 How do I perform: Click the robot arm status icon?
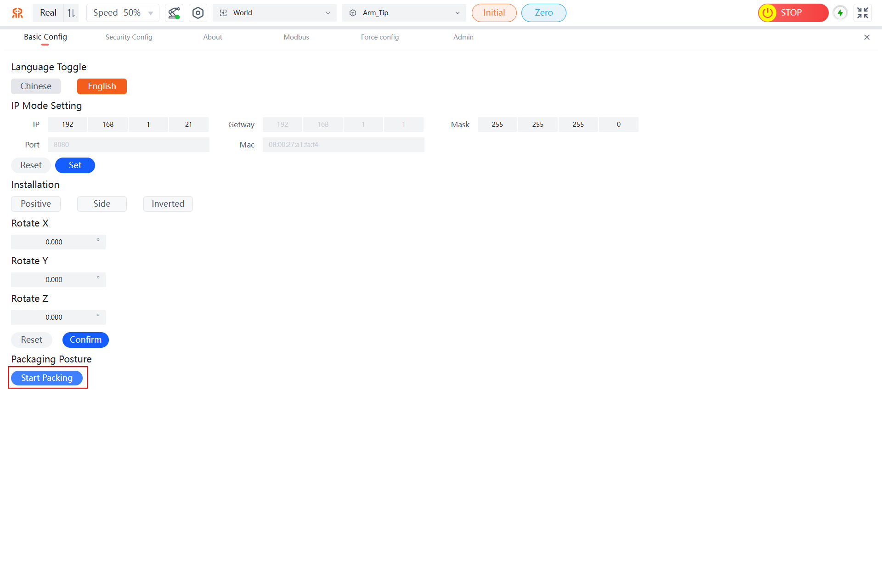pyautogui.click(x=174, y=13)
